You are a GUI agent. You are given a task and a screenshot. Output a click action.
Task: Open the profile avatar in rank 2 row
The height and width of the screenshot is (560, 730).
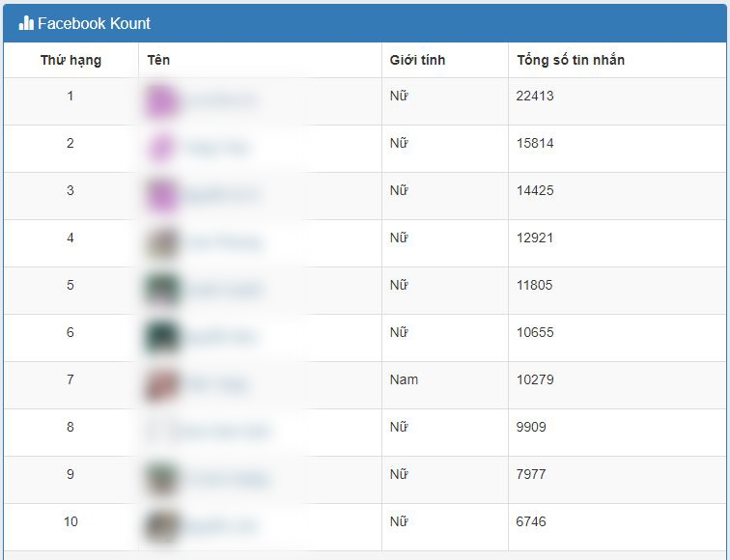point(161,149)
